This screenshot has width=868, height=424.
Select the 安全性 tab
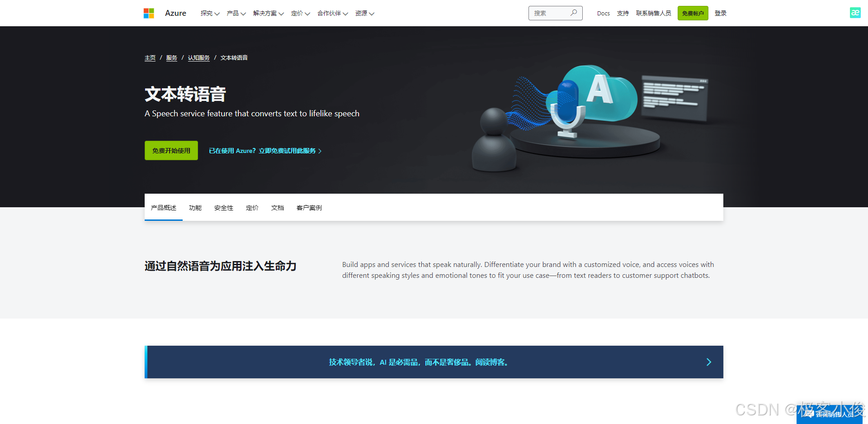pyautogui.click(x=224, y=208)
